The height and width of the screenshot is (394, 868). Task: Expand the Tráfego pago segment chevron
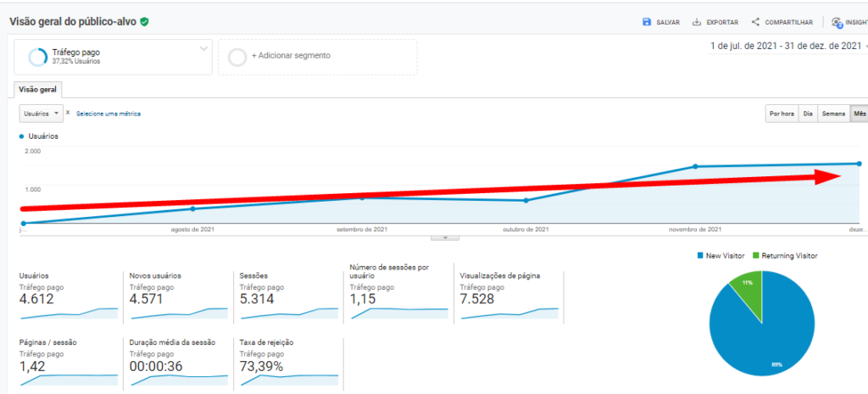point(203,48)
